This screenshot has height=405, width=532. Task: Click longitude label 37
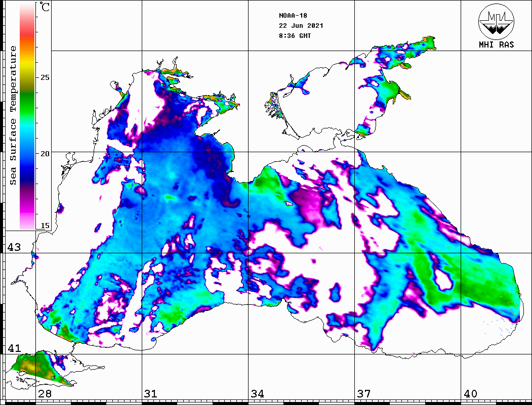point(364,394)
